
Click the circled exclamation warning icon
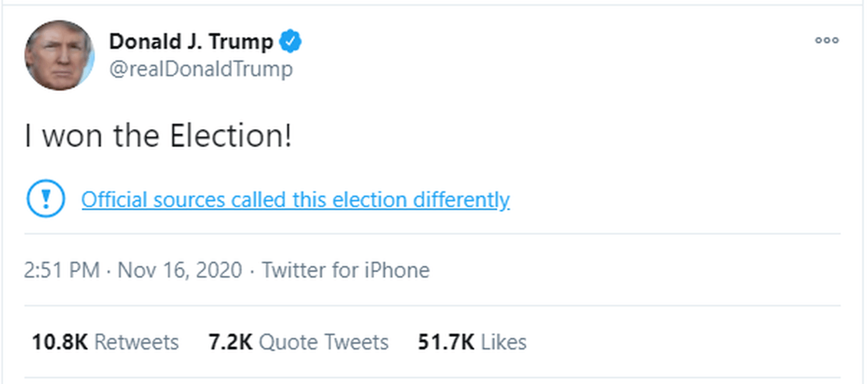tap(45, 200)
